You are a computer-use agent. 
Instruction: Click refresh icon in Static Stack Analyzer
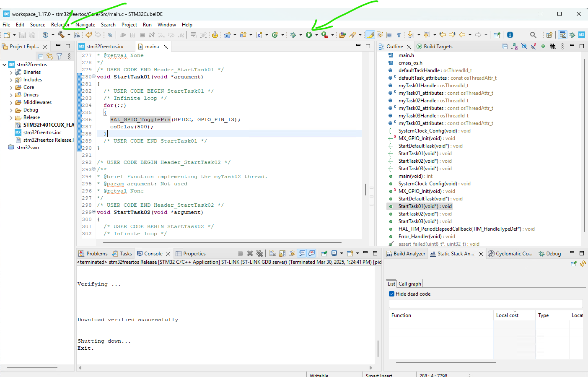coord(583,263)
